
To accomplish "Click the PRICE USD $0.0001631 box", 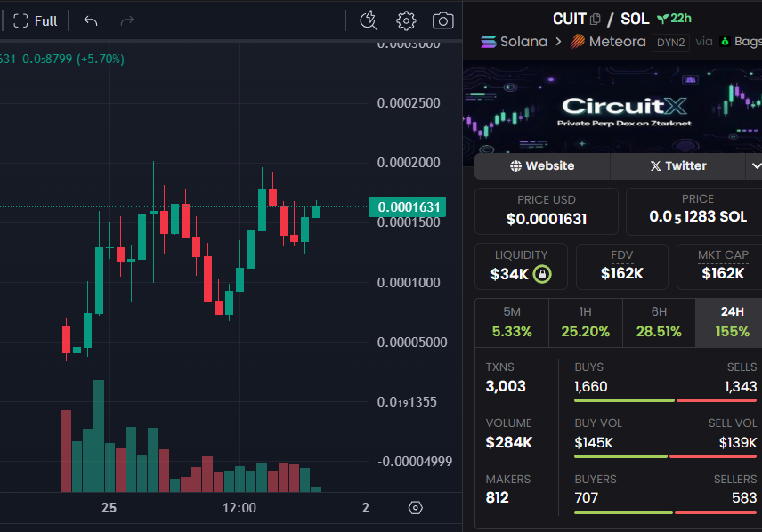I will pyautogui.click(x=547, y=212).
